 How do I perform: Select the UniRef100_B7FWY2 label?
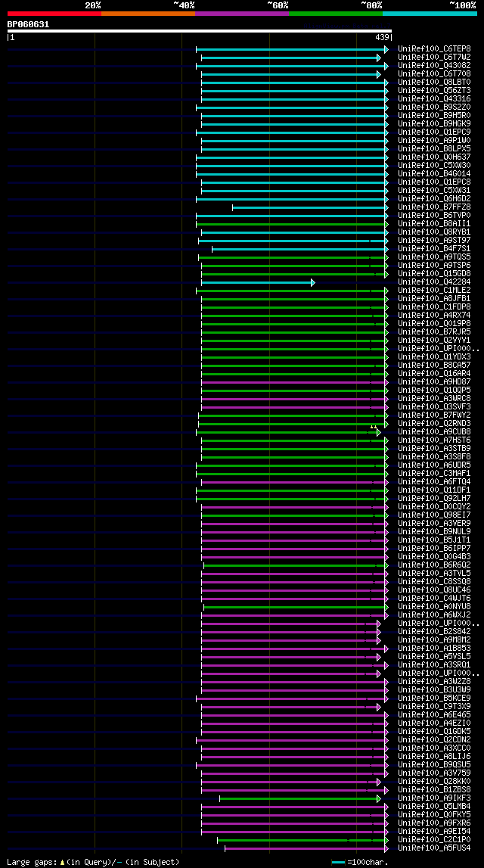tap(434, 415)
